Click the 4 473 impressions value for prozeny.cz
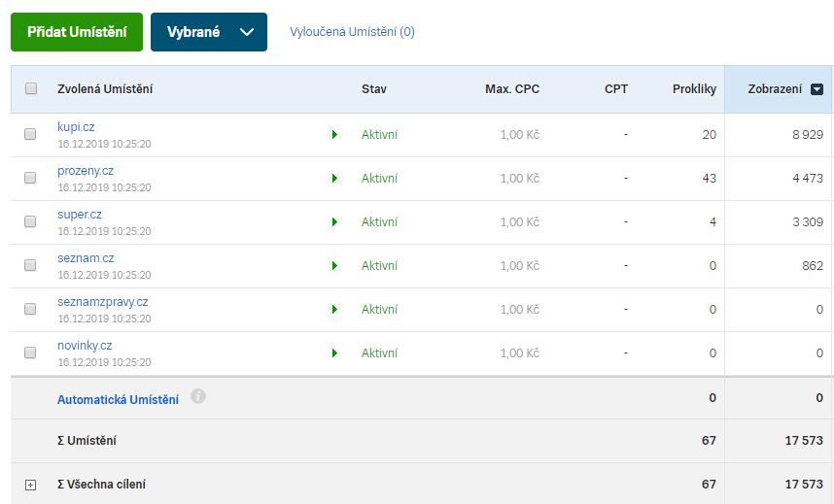Viewport: 834px width, 504px height. (808, 178)
